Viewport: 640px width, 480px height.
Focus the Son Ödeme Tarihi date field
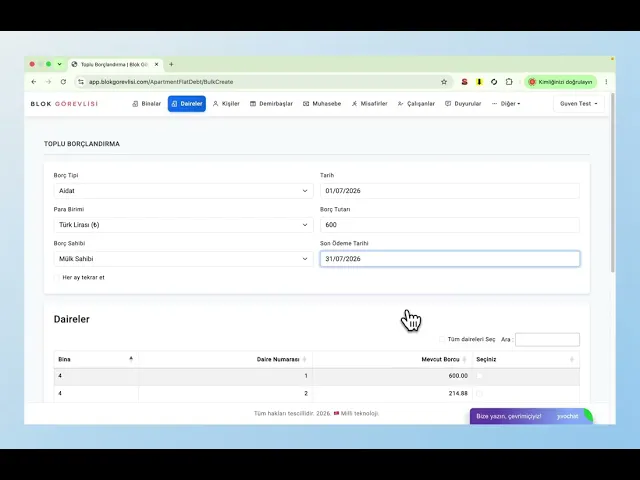coord(450,259)
